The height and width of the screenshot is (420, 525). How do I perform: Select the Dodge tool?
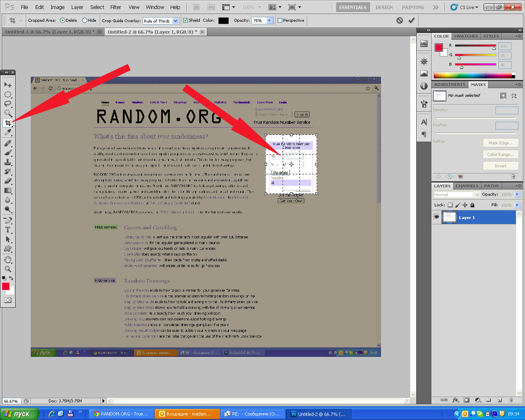(8, 209)
